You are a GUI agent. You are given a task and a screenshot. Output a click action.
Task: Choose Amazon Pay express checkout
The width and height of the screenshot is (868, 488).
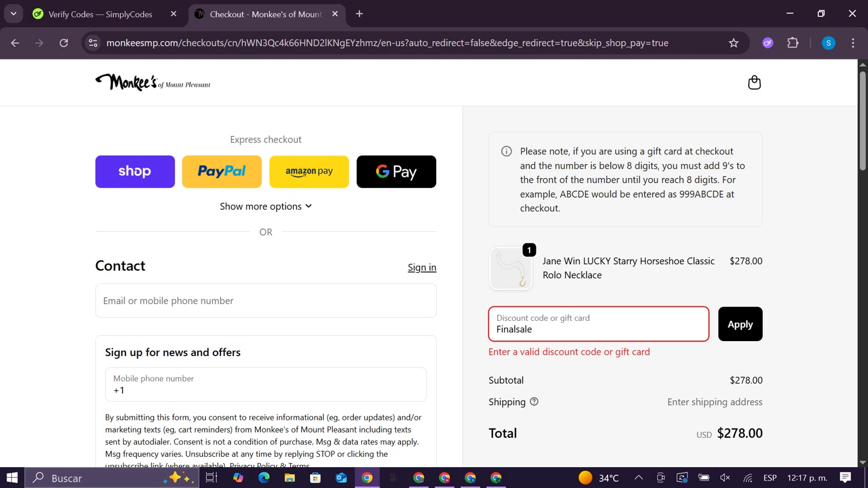click(309, 172)
